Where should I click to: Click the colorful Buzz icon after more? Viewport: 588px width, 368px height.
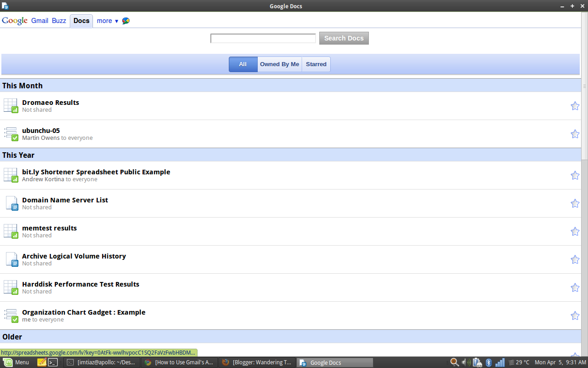[x=126, y=21]
